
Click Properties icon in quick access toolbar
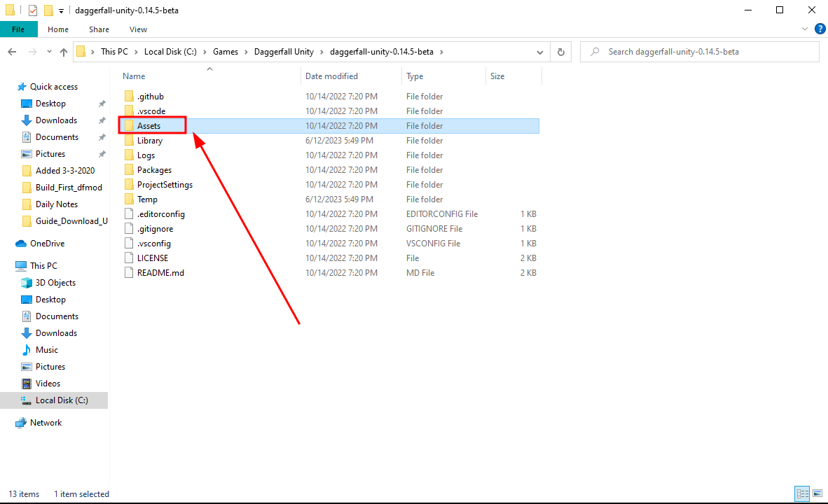click(33, 10)
